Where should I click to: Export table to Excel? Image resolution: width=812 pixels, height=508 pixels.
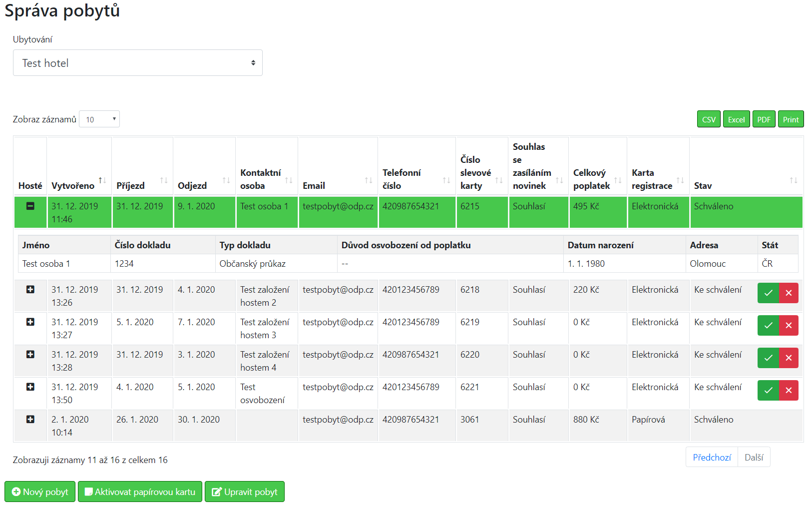(736, 119)
